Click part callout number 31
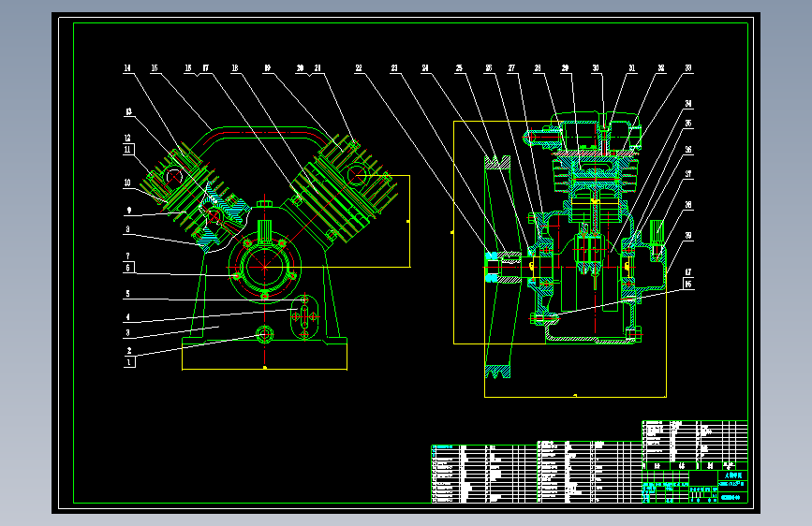The width and height of the screenshot is (812, 526). point(632,67)
